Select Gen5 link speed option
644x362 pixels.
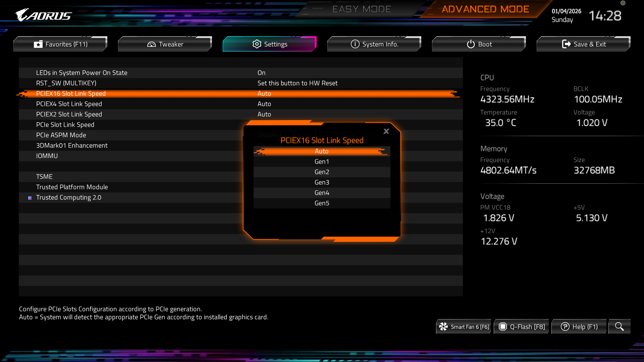point(322,203)
